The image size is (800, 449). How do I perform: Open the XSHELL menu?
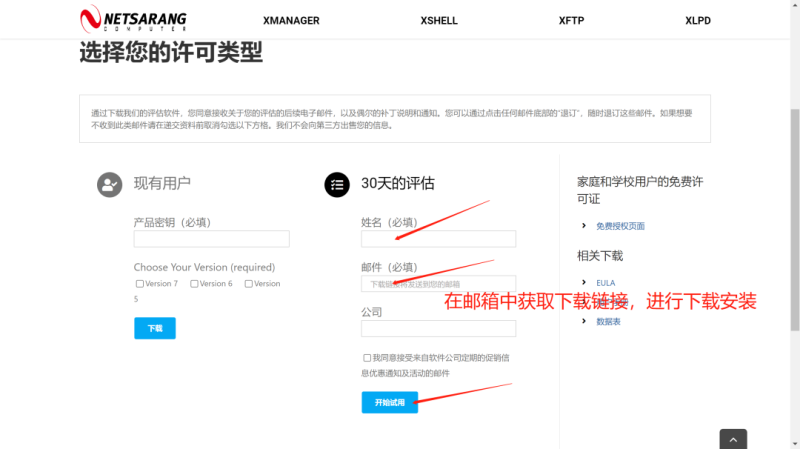[440, 20]
